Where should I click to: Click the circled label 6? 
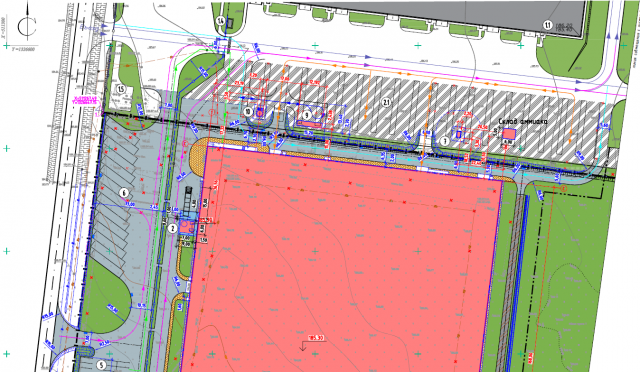point(124,193)
